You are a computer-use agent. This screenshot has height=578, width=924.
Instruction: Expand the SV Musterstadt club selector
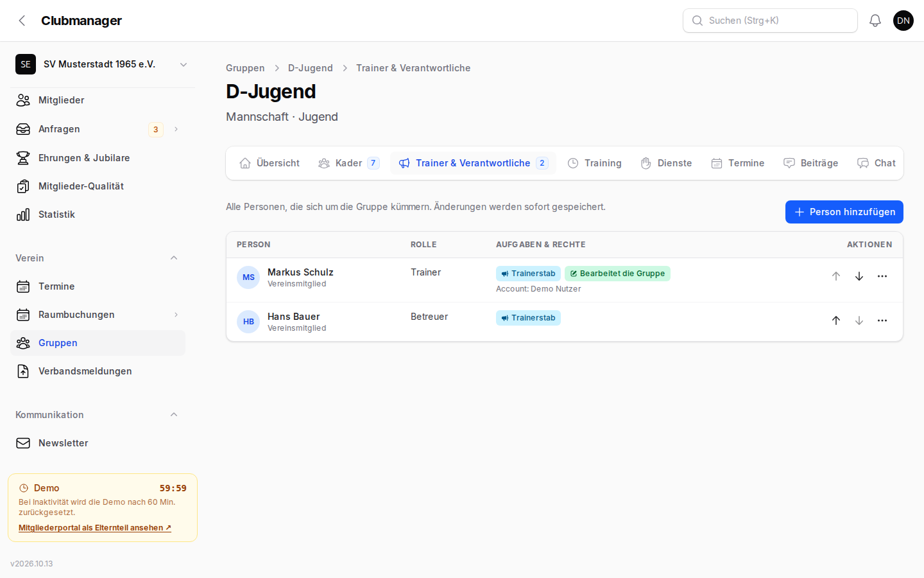click(103, 64)
